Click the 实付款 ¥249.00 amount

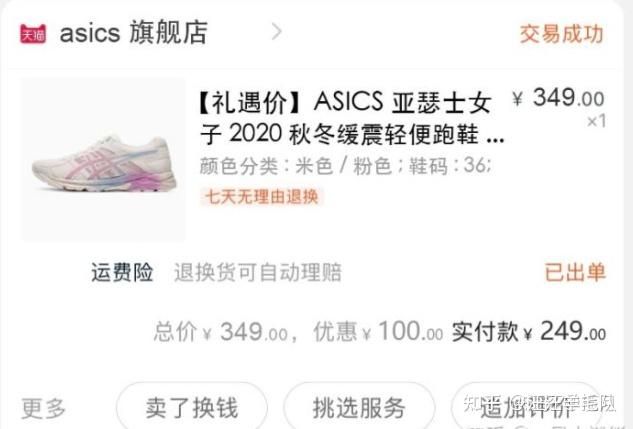pyautogui.click(x=529, y=332)
